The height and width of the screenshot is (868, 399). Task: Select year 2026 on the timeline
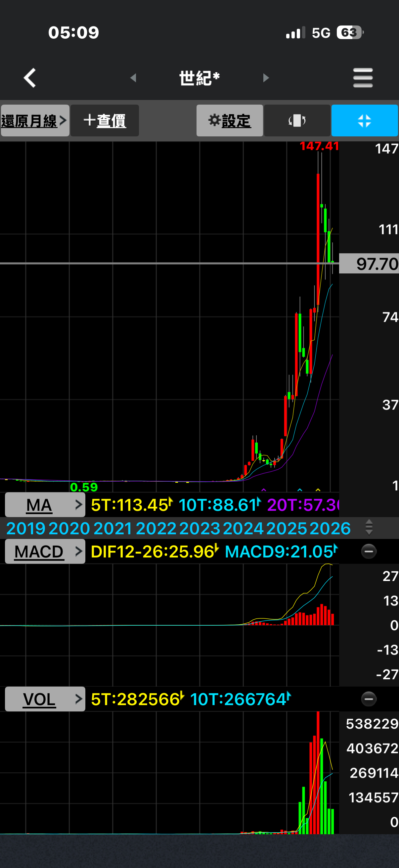pyautogui.click(x=330, y=528)
